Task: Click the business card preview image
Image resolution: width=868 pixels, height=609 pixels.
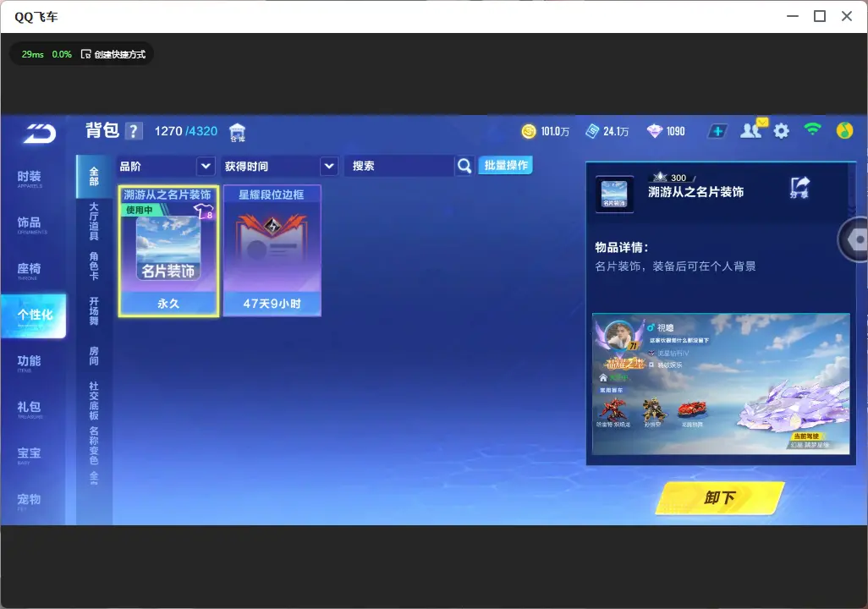Action: [x=721, y=384]
